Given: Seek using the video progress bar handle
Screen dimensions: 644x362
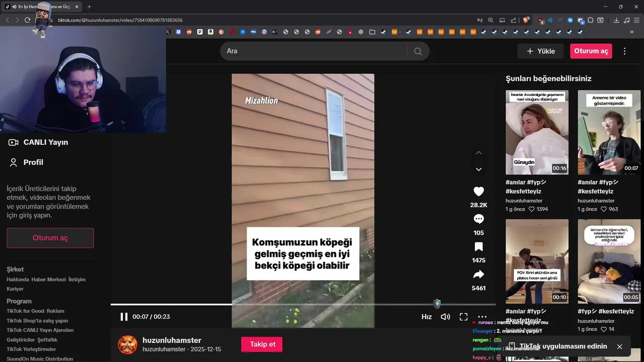Looking at the screenshot, I should pos(437,304).
